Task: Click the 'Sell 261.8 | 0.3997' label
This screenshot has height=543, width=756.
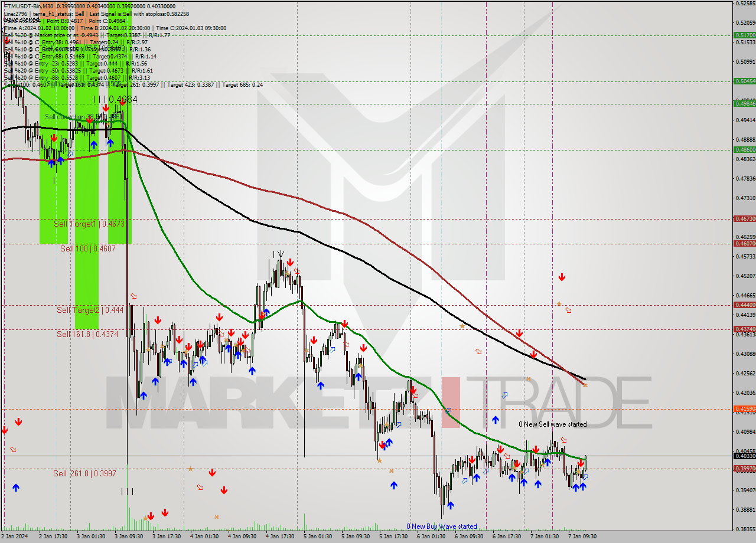Action: (84, 473)
